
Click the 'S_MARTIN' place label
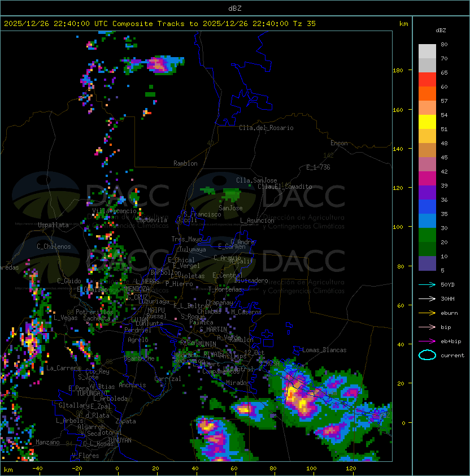(x=213, y=330)
